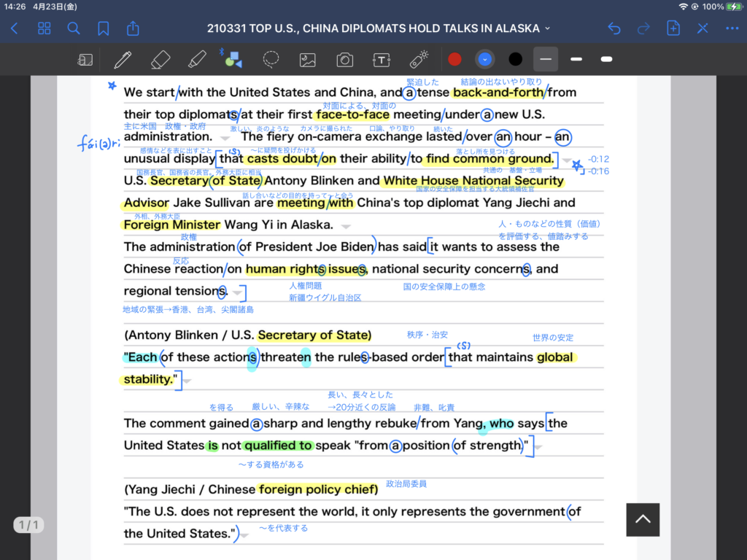Tap the green-highlighted "qualified to"
The image size is (747, 560).
pos(278,446)
